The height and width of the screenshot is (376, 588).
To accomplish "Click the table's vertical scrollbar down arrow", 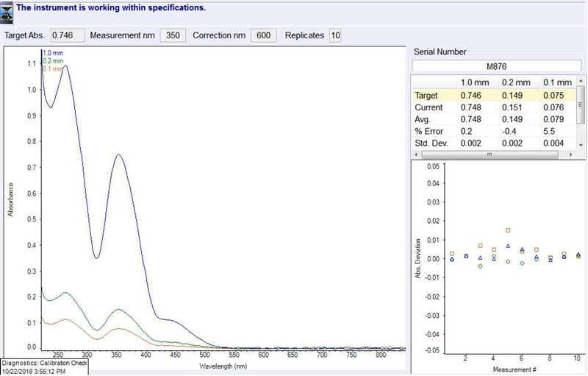I will 581,145.
